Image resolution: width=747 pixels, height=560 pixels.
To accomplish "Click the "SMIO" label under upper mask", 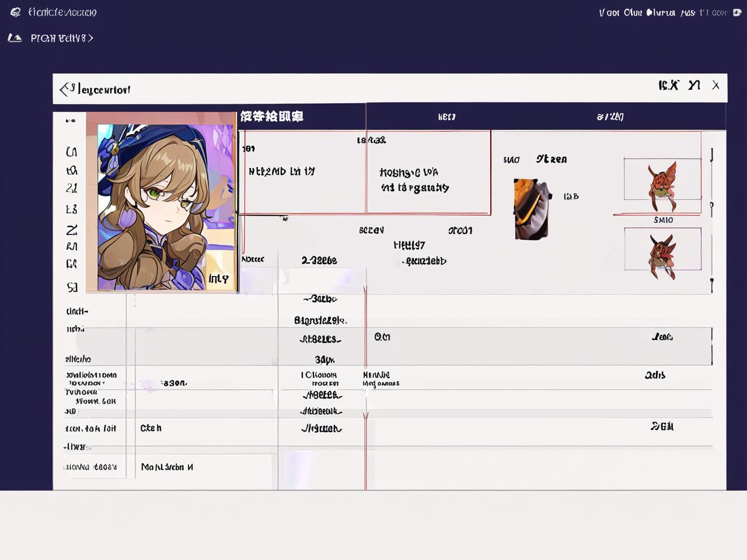I will click(x=664, y=220).
